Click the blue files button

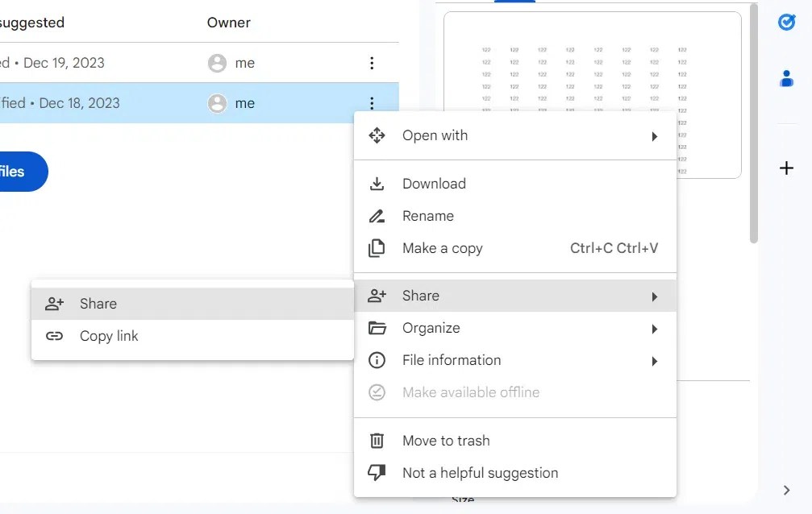(x=20, y=172)
